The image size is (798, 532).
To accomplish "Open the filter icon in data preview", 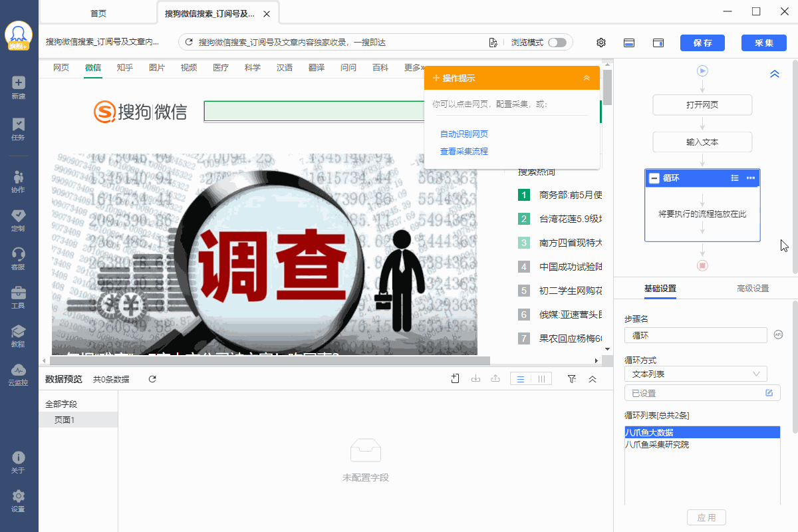I will tap(571, 379).
